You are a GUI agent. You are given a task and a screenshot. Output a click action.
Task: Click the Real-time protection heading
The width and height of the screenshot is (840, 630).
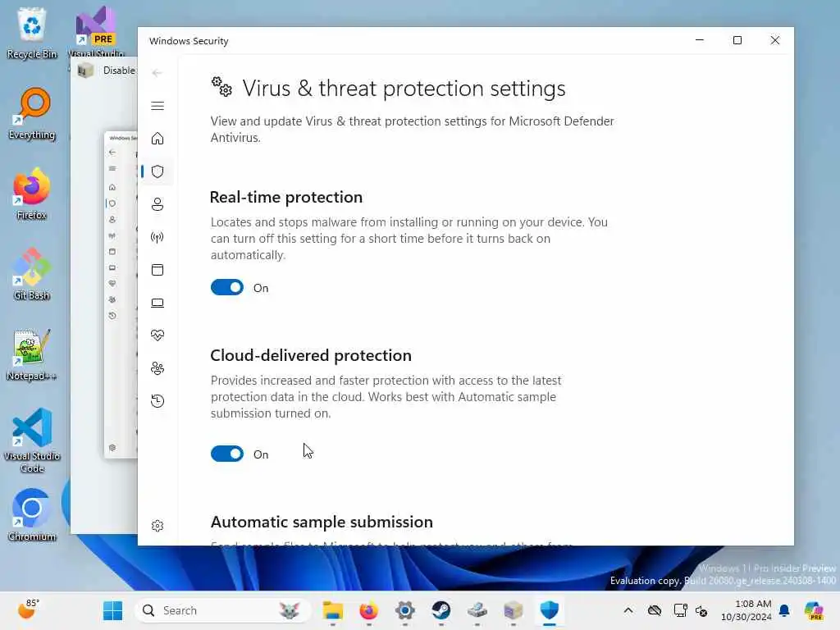pyautogui.click(x=286, y=197)
